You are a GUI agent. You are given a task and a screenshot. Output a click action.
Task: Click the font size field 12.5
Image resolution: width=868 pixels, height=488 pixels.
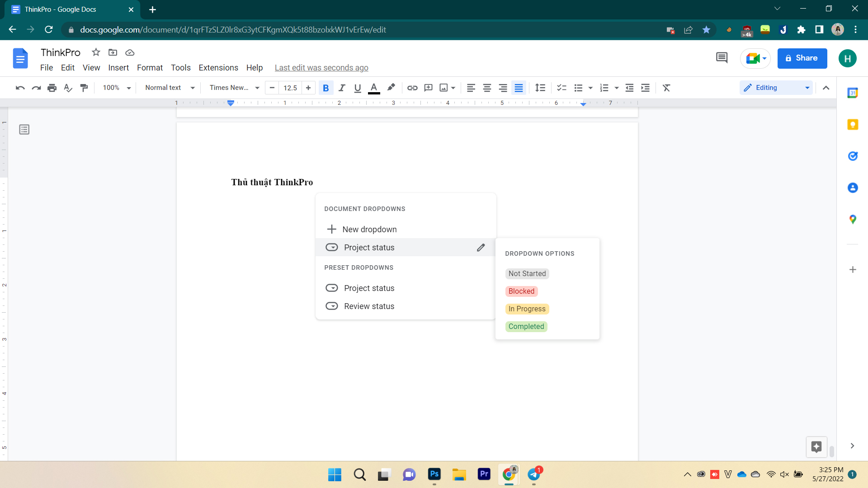290,88
